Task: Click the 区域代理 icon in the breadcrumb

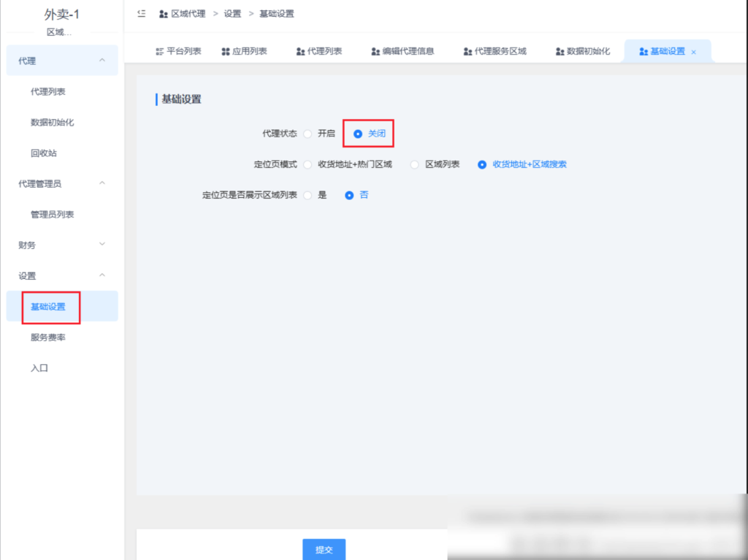Action: (162, 13)
